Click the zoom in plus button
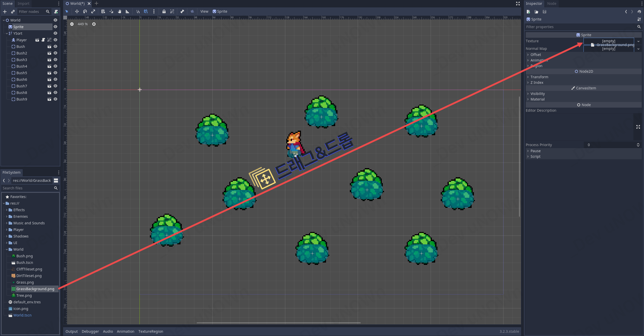Image resolution: width=644 pixels, height=336 pixels. coord(94,24)
